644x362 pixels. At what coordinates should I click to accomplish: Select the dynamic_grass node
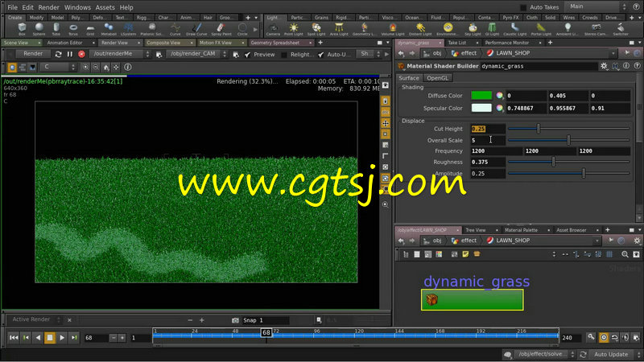click(x=472, y=299)
